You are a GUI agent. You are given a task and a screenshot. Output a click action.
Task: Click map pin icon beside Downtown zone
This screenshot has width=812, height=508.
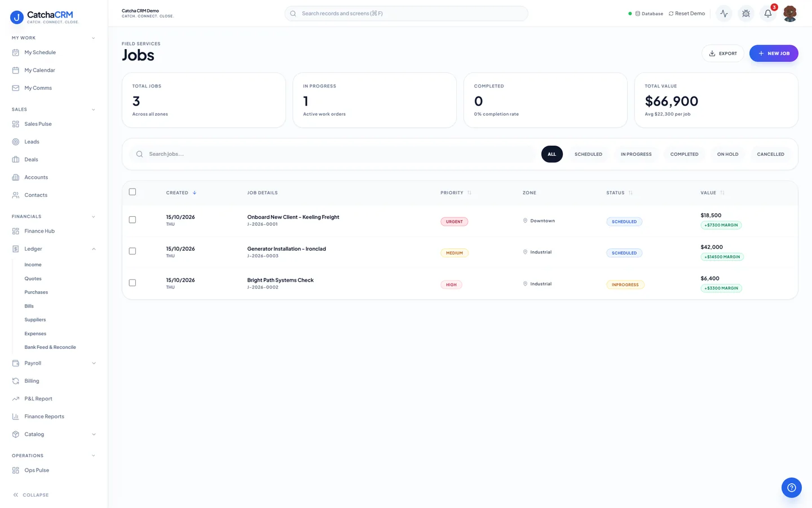tap(525, 221)
